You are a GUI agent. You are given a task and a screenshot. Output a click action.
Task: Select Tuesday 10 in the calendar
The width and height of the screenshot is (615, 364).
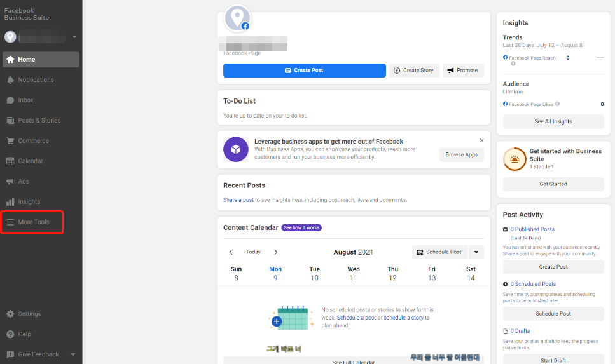315,274
